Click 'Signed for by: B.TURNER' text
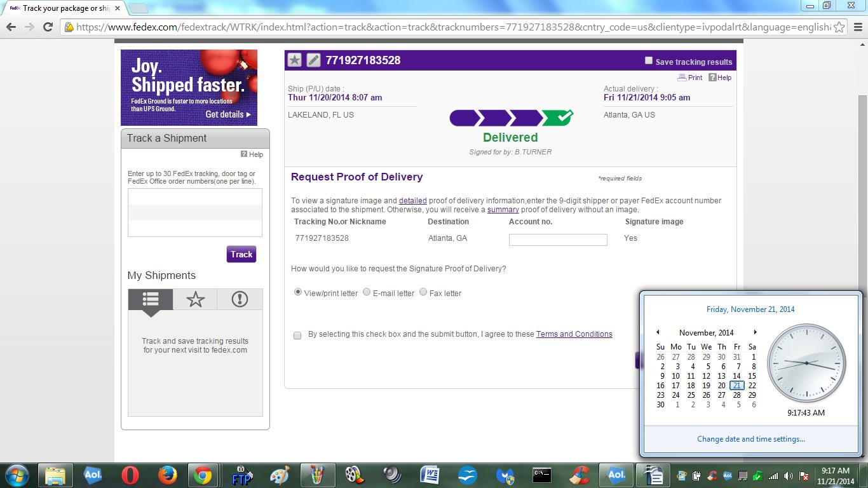The height and width of the screenshot is (488, 868). pos(510,152)
